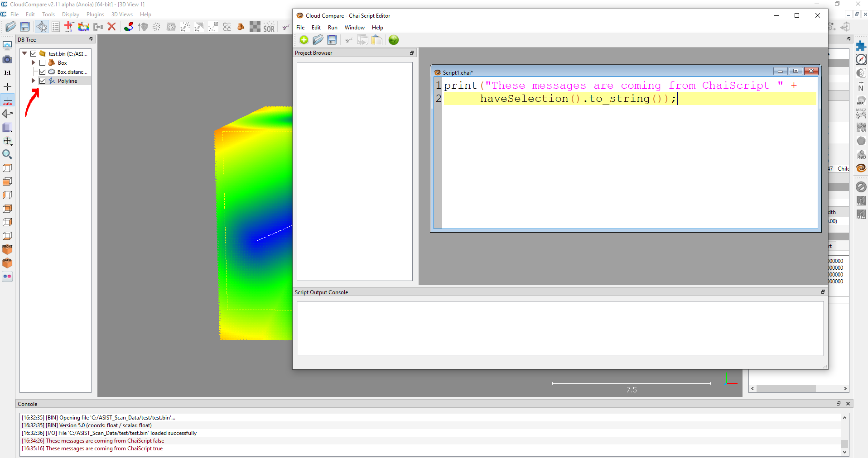
Task: Open the Help menu in script editor
Action: pyautogui.click(x=377, y=28)
